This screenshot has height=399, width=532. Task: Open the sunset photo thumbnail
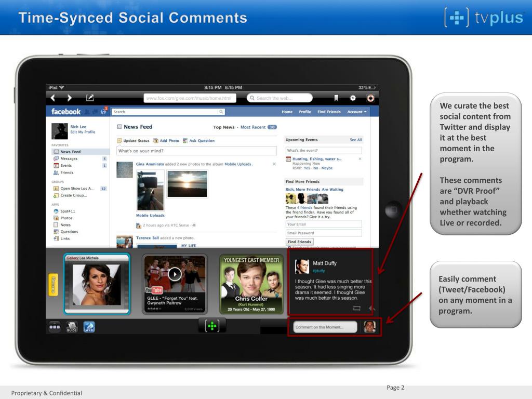coord(187,183)
